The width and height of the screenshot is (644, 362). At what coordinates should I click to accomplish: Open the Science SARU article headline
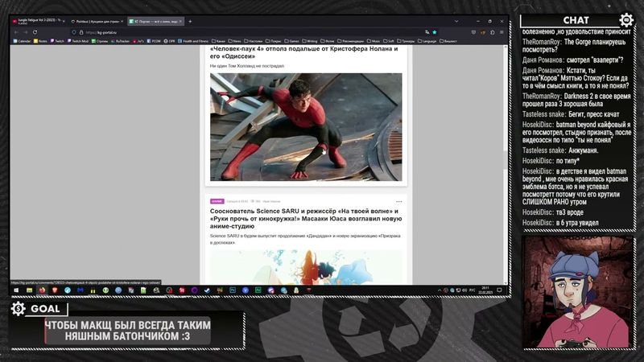(306, 218)
